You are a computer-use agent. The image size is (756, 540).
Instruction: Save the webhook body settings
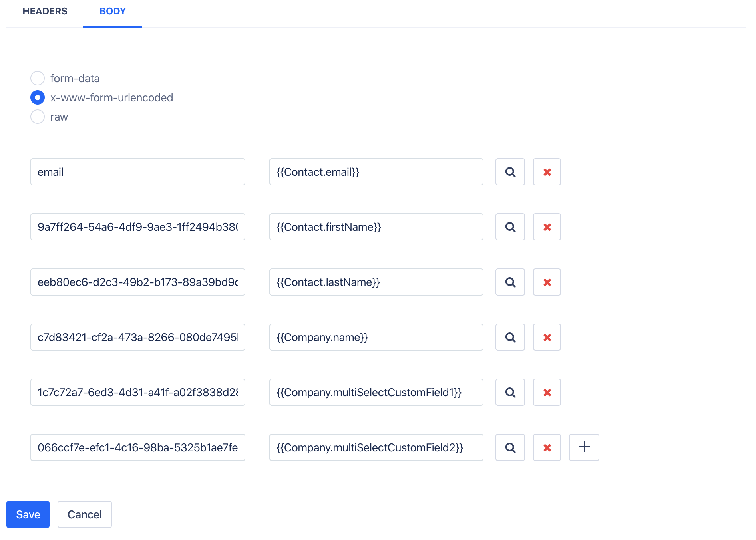(28, 514)
